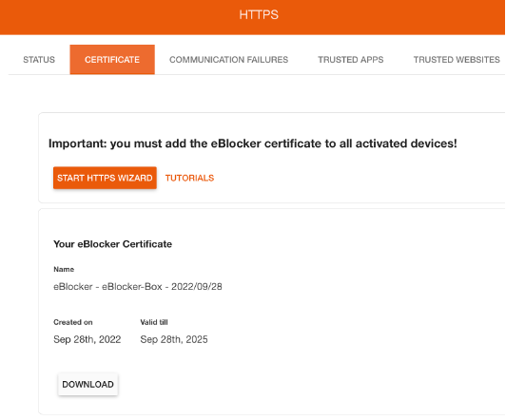
Task: Launch the Start HTTPS Wizard button
Action: 105,178
